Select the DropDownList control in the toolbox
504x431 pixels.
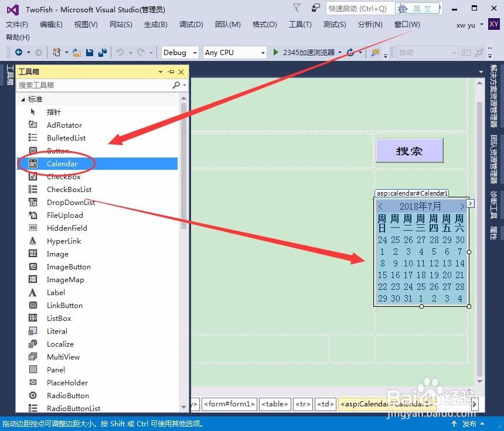point(97,203)
